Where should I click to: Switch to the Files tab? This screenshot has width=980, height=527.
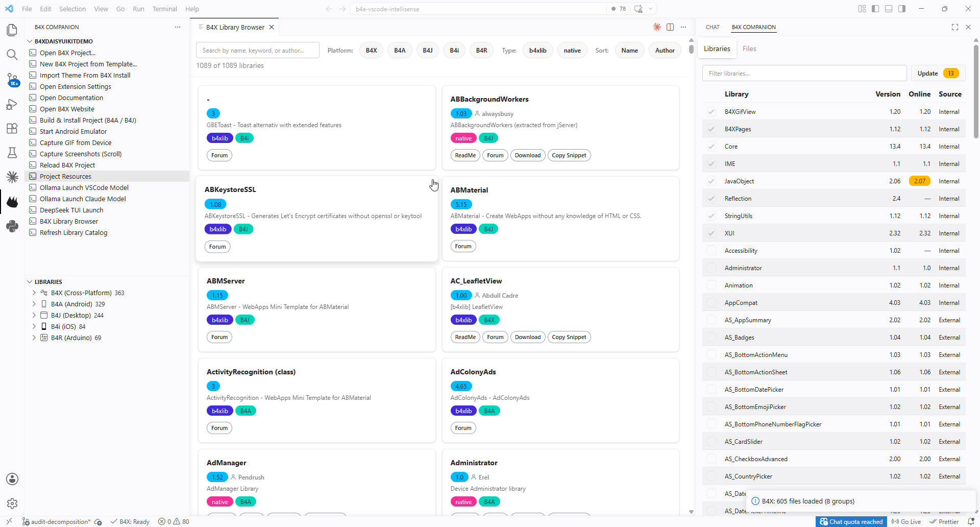(x=749, y=49)
